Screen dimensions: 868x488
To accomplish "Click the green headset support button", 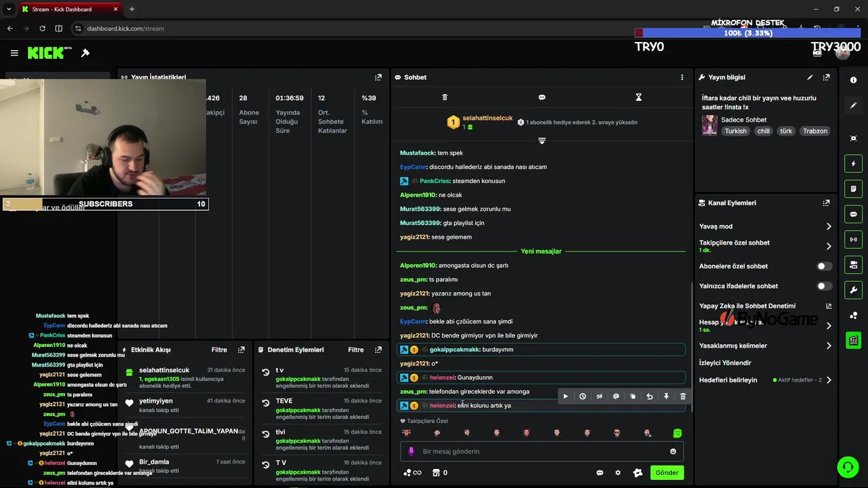I will (x=848, y=467).
